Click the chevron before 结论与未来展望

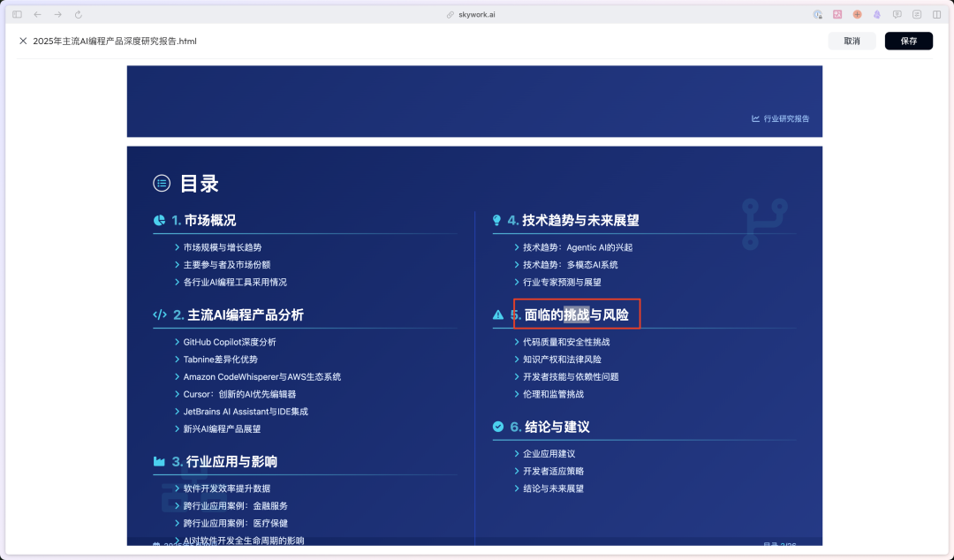tap(517, 488)
